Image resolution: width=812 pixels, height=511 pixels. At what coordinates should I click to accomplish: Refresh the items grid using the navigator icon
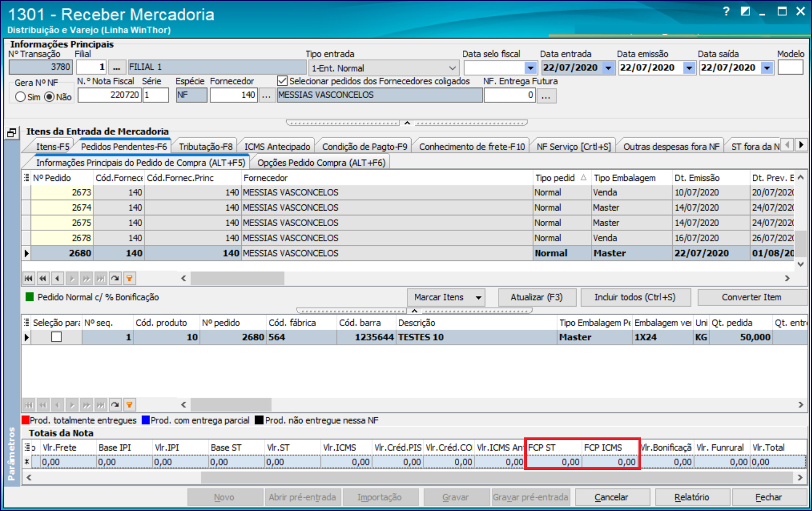[x=115, y=405]
